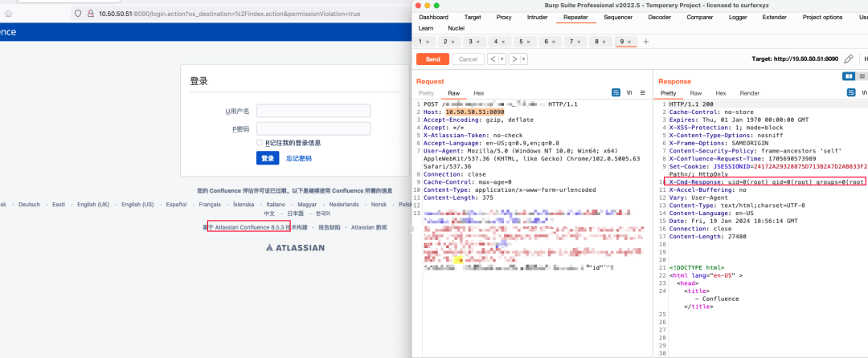Switch Response view to Render
Viewport: 868px width, 358px height.
pyautogui.click(x=750, y=93)
